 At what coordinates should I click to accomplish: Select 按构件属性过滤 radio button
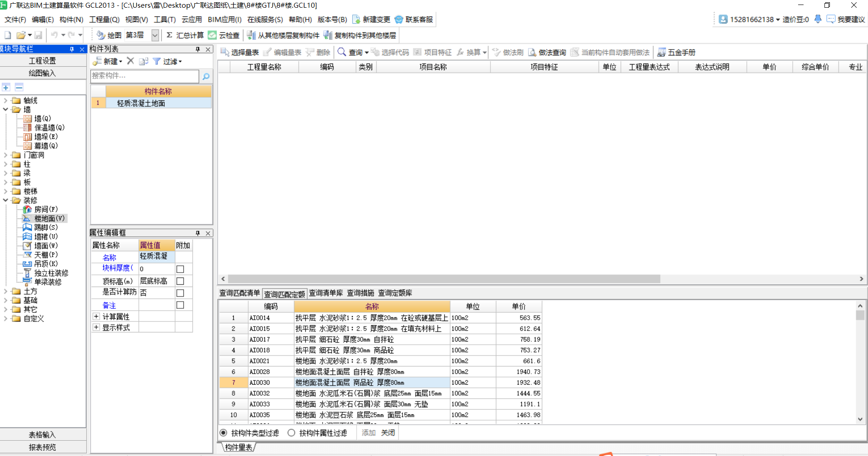click(x=291, y=433)
